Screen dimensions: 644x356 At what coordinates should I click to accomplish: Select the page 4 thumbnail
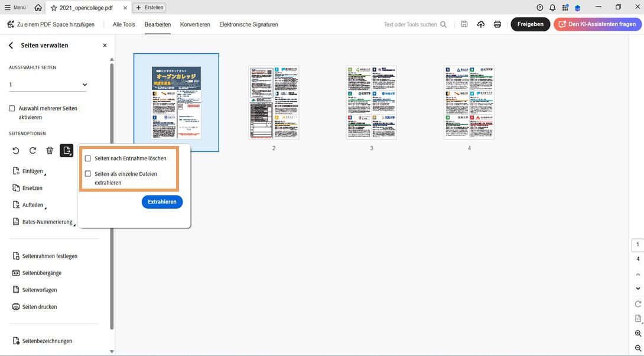click(x=469, y=102)
